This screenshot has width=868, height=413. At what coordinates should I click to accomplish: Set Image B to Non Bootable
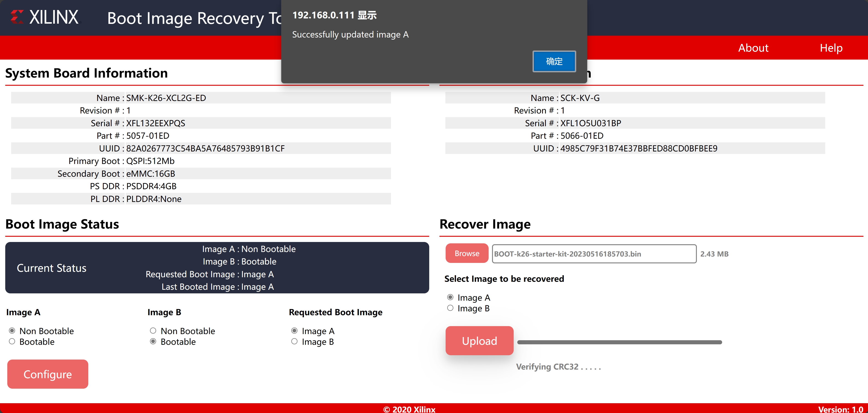[153, 330]
